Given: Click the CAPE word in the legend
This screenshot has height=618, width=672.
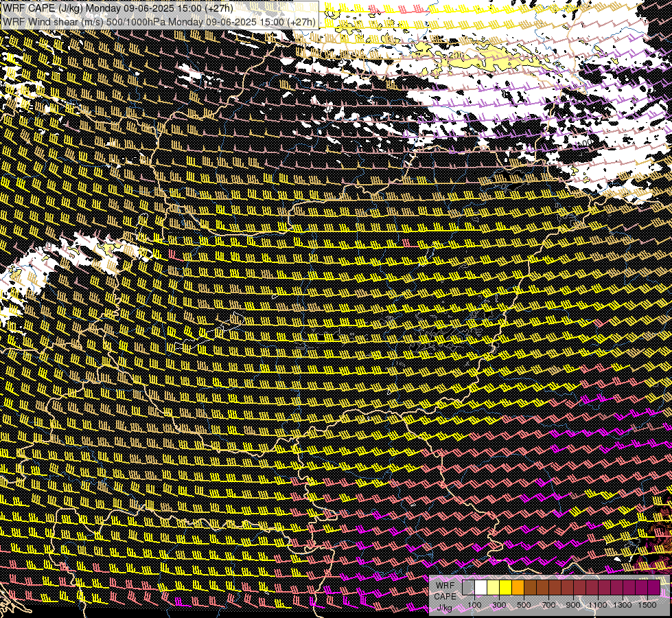Looking at the screenshot, I should [x=445, y=597].
